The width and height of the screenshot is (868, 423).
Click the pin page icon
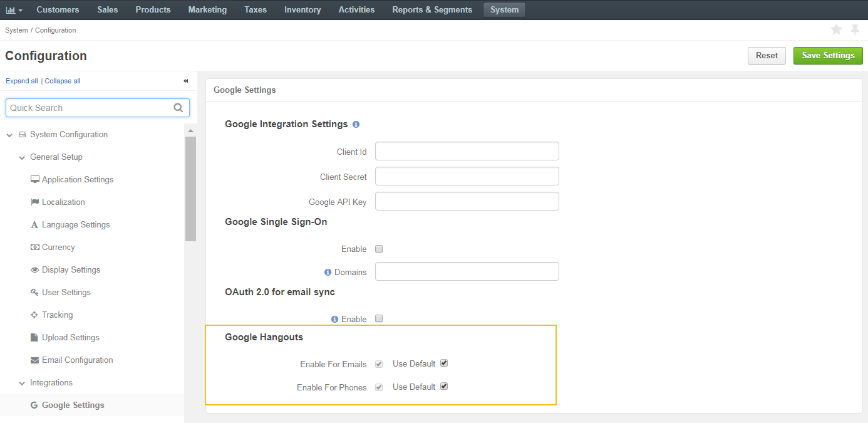pos(855,29)
